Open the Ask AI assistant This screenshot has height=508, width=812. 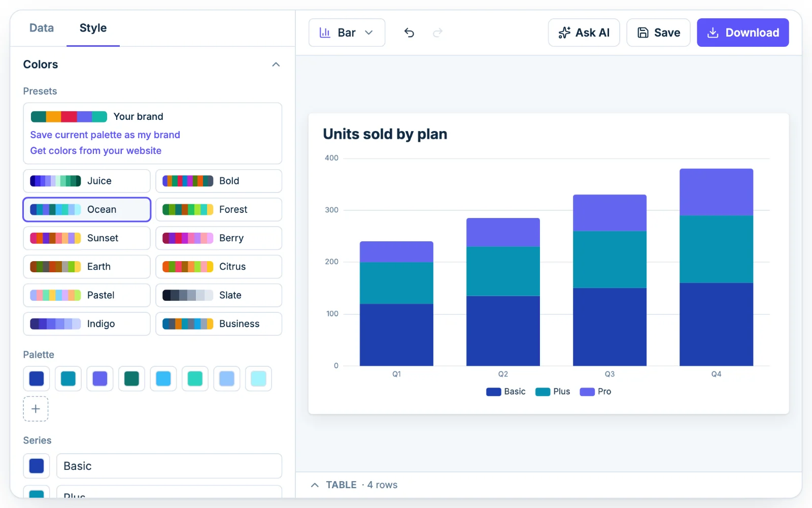coord(584,33)
